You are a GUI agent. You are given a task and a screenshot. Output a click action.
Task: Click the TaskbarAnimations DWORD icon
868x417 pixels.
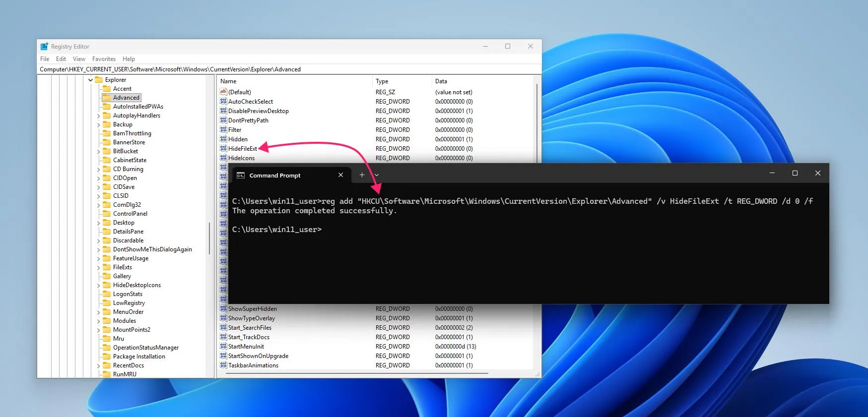[223, 365]
